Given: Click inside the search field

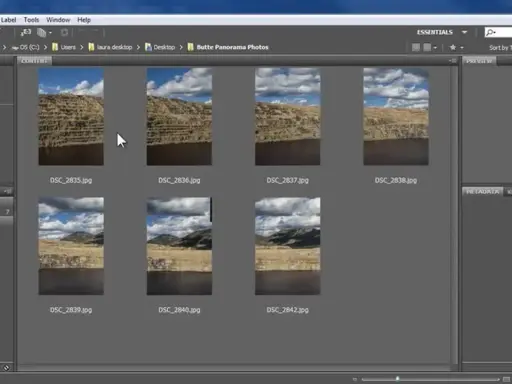Looking at the screenshot, I should point(498,32).
